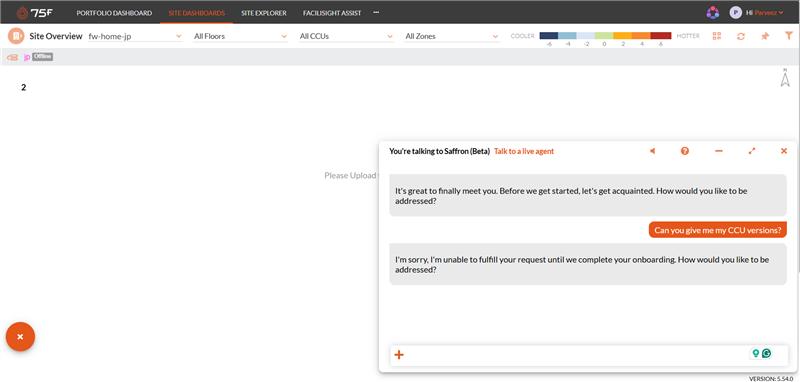Click the pink jp CCU label
The image size is (800, 382).
[27, 58]
